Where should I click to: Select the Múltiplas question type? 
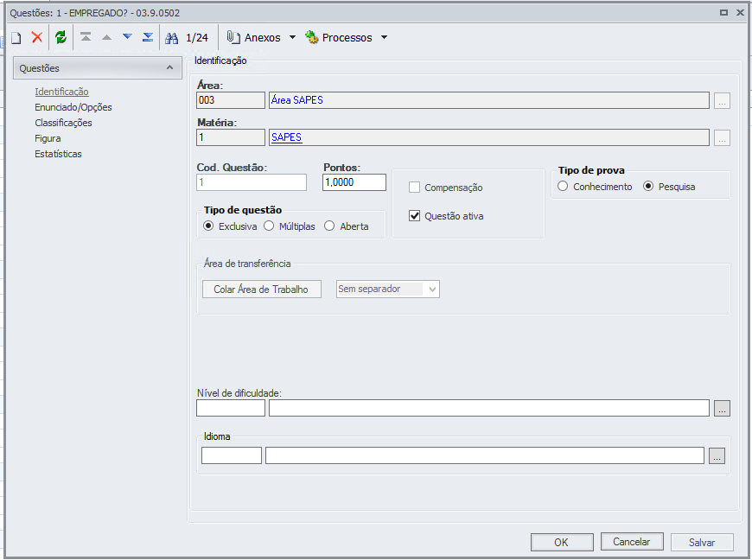[x=269, y=226]
